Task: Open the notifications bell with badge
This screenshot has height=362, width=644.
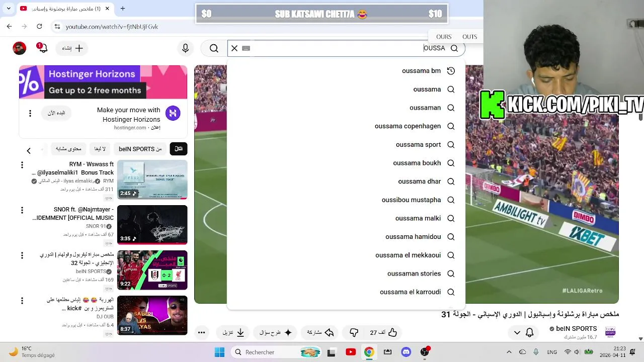Action: click(x=42, y=48)
